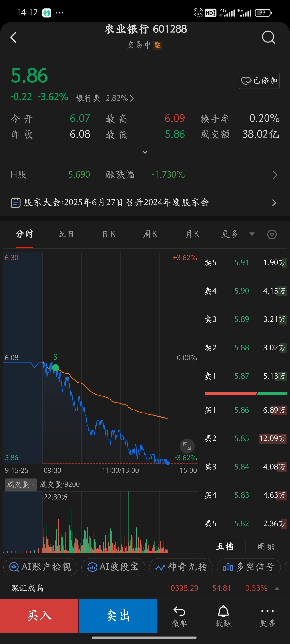Screen dimensions: 290x644
Task: Open the H股 5.690 quote row
Action: 145,175
